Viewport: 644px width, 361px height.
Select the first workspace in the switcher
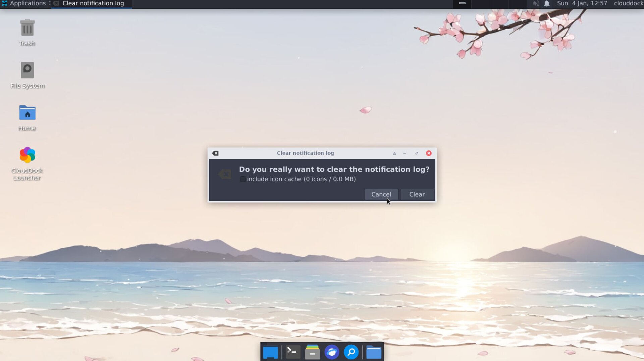click(x=462, y=4)
